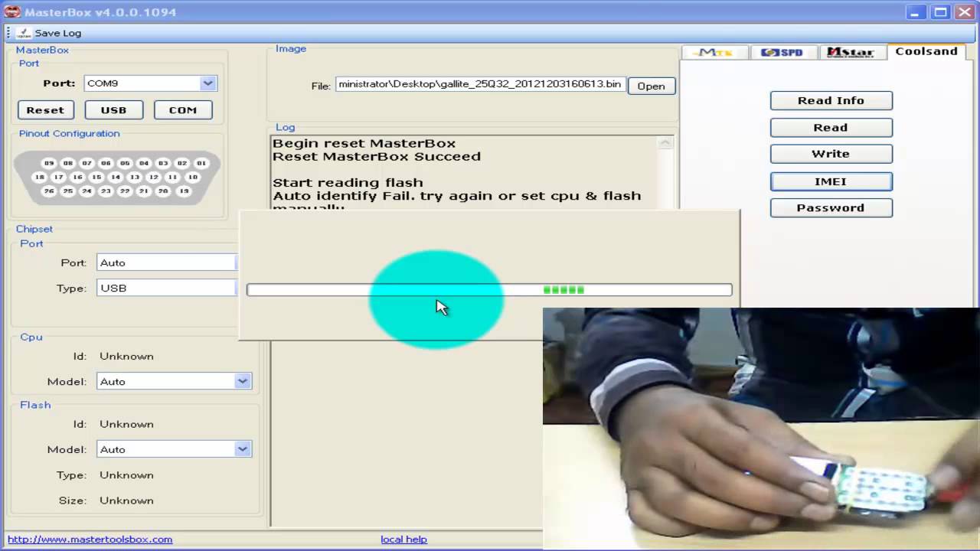The image size is (980, 551).
Task: Click the Read Info button
Action: pos(831,100)
